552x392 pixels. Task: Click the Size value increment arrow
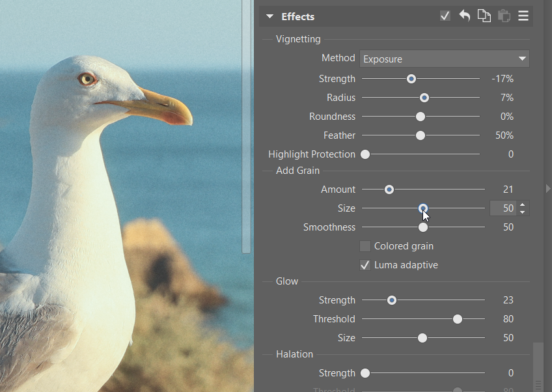coord(523,204)
